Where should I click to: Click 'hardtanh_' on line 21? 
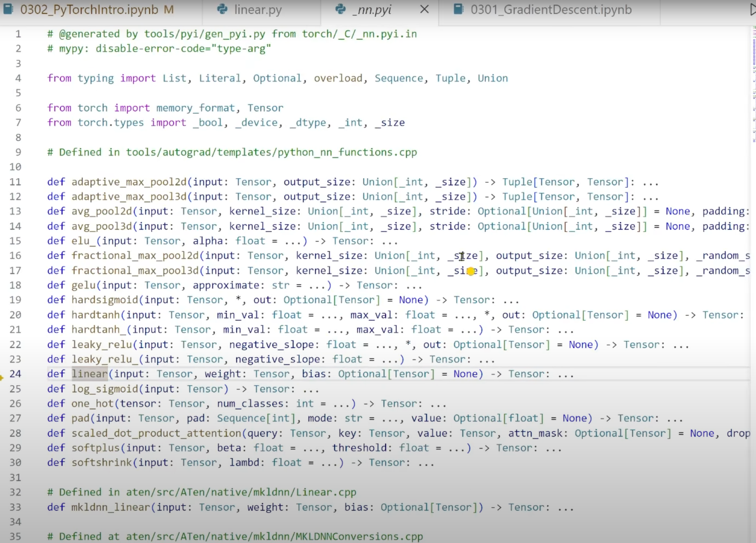(99, 330)
